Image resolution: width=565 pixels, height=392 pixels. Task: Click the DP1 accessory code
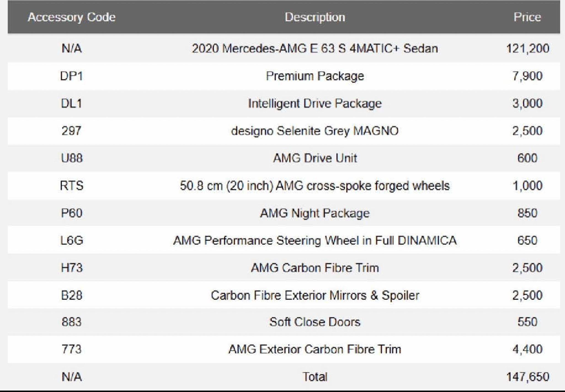pos(71,76)
